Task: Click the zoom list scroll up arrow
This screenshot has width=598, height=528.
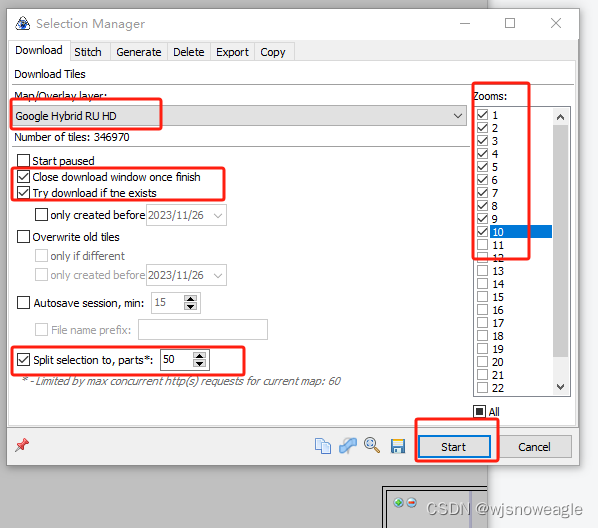Action: [x=560, y=117]
